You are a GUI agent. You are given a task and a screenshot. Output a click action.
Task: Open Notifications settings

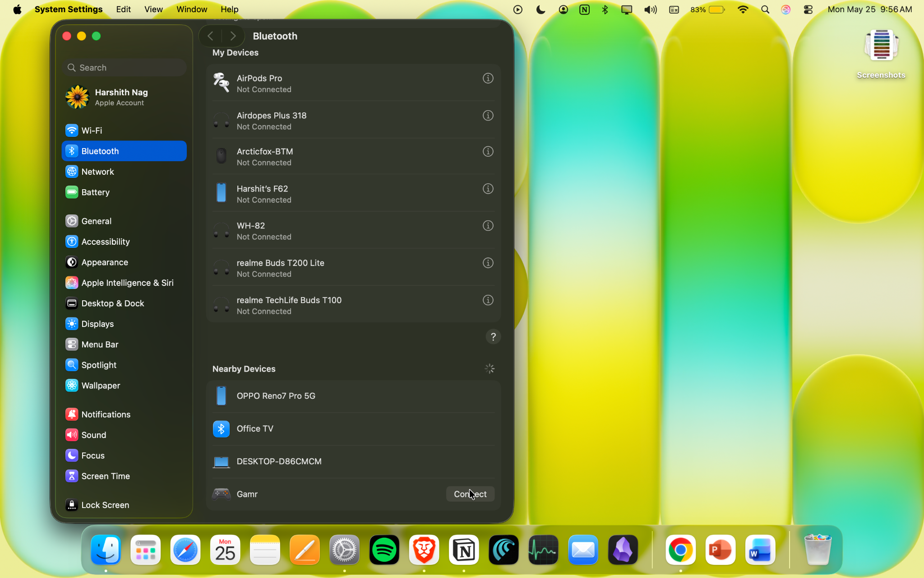click(x=124, y=415)
